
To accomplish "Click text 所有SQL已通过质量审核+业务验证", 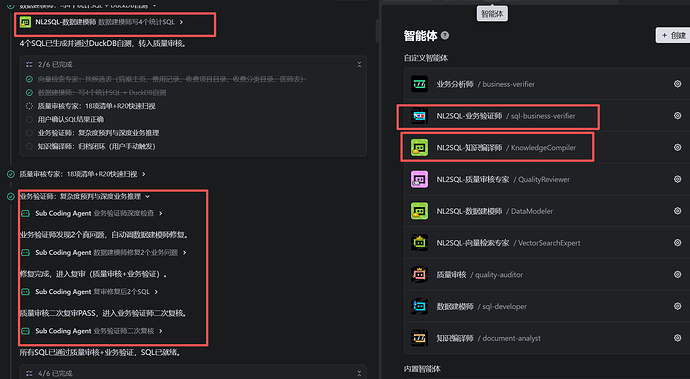I will click(79, 353).
